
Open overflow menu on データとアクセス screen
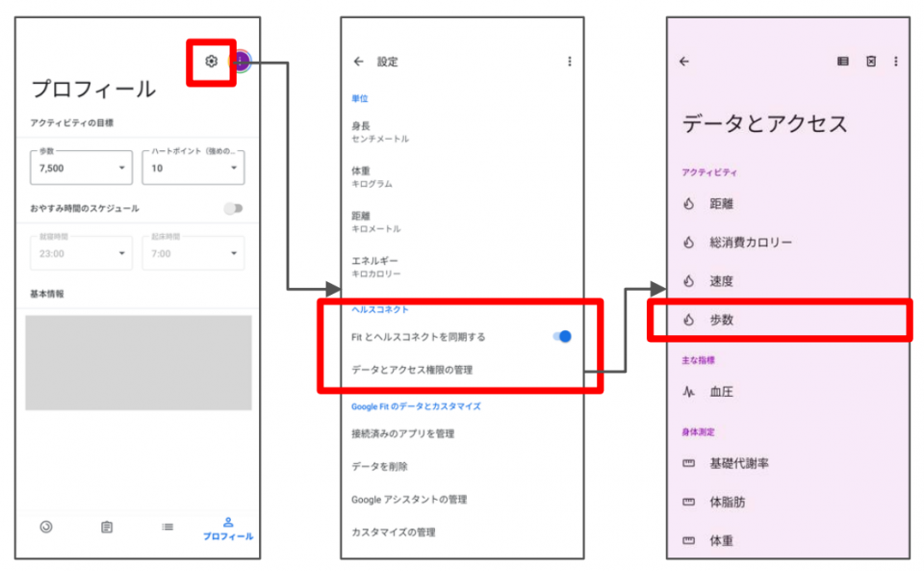896,62
